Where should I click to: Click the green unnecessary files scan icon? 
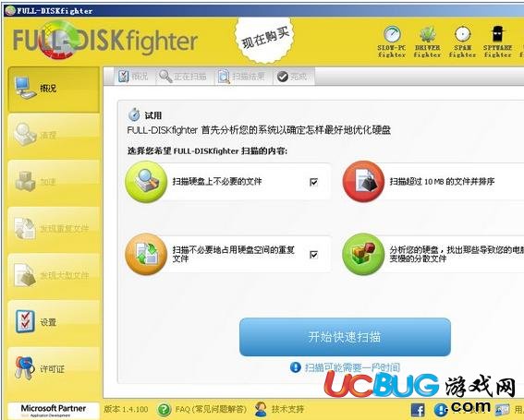tap(146, 182)
